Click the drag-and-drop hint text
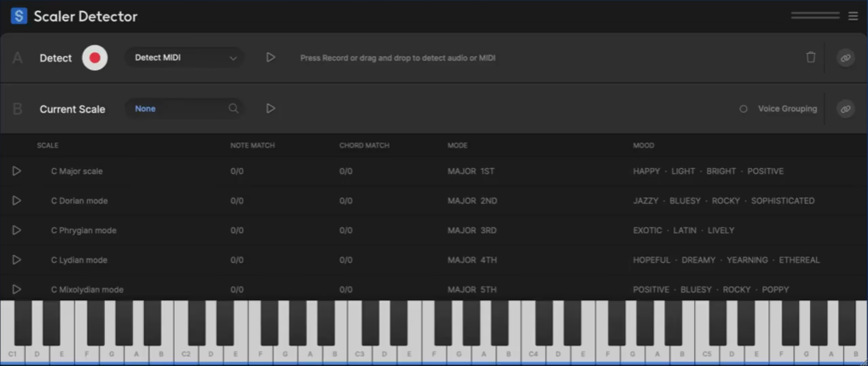Screen dimensions: 868x366 click(398, 57)
